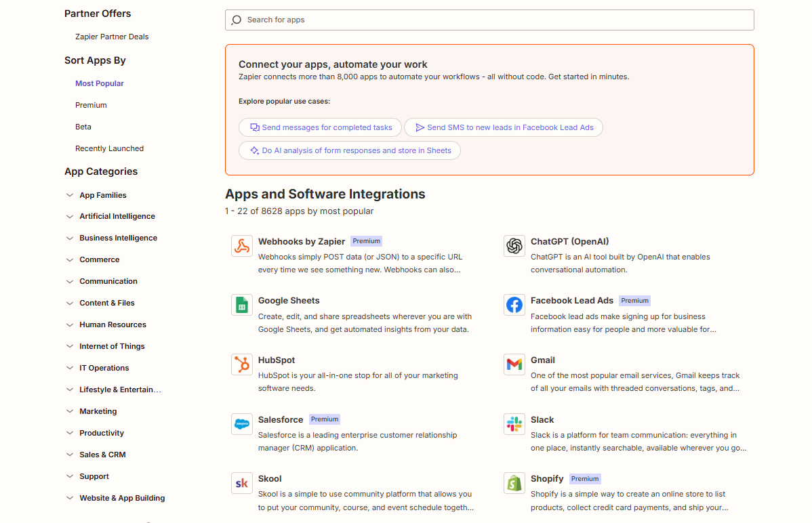Expand the App Families category
This screenshot has height=523, width=812.
pyautogui.click(x=70, y=195)
